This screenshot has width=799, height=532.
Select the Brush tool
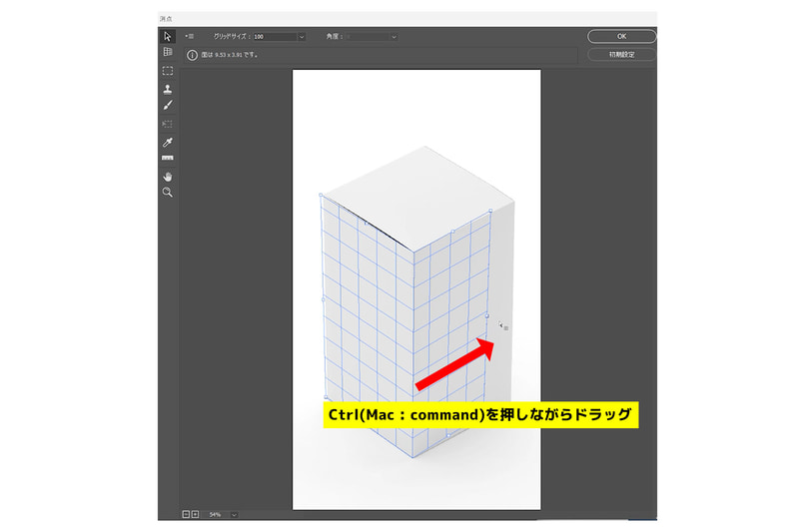tap(168, 106)
